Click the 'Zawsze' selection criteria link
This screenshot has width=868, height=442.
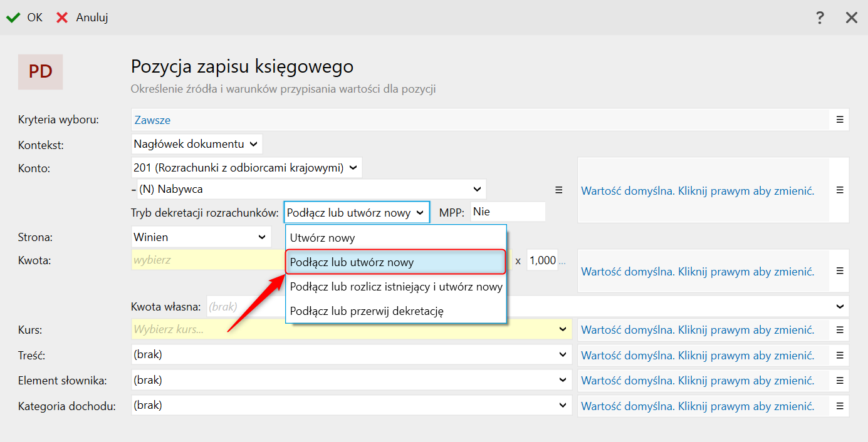pyautogui.click(x=153, y=120)
